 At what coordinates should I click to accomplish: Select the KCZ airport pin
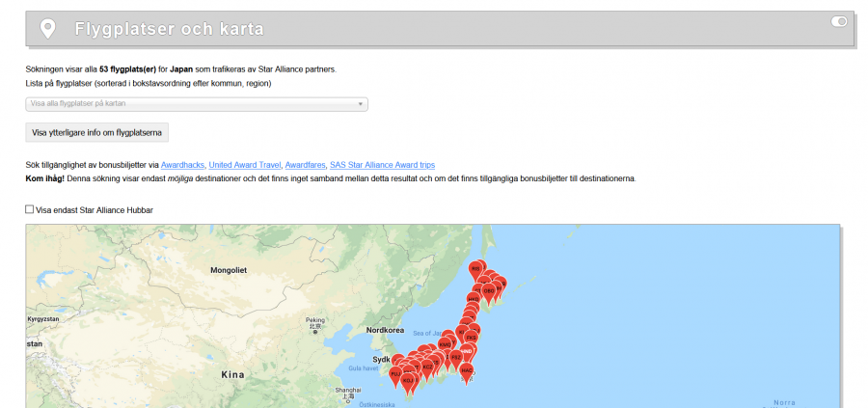tap(427, 367)
